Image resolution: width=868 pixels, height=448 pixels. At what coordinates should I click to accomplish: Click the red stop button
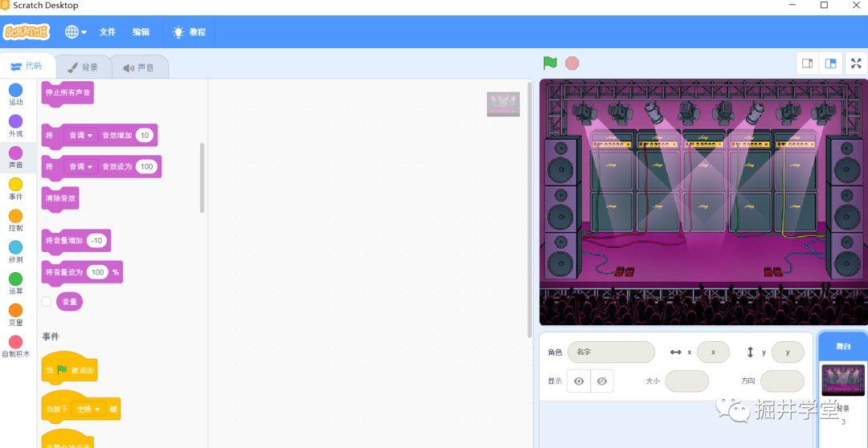[x=572, y=63]
